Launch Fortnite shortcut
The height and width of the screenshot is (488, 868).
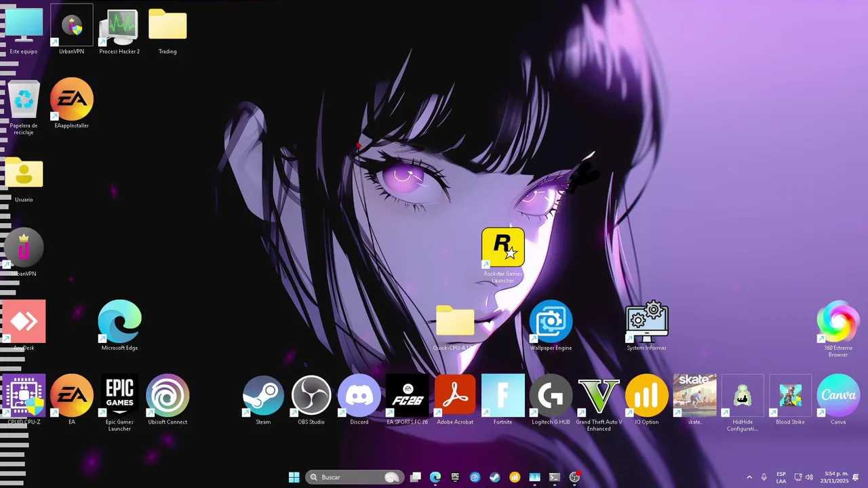pos(503,400)
